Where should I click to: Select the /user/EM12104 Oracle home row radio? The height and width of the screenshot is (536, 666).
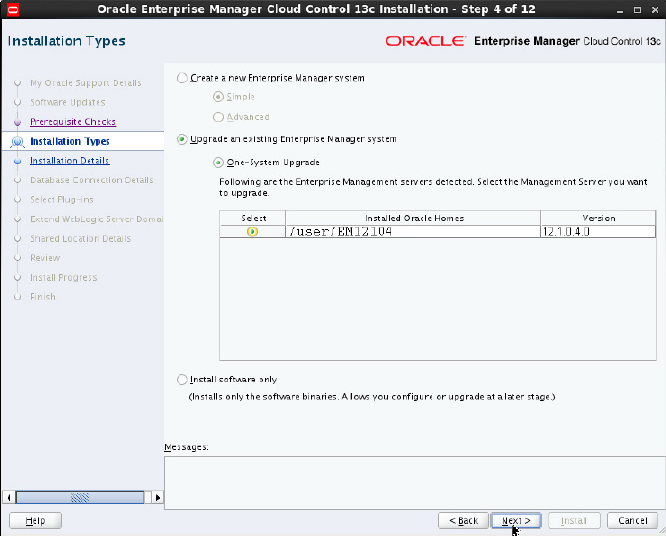(x=253, y=231)
